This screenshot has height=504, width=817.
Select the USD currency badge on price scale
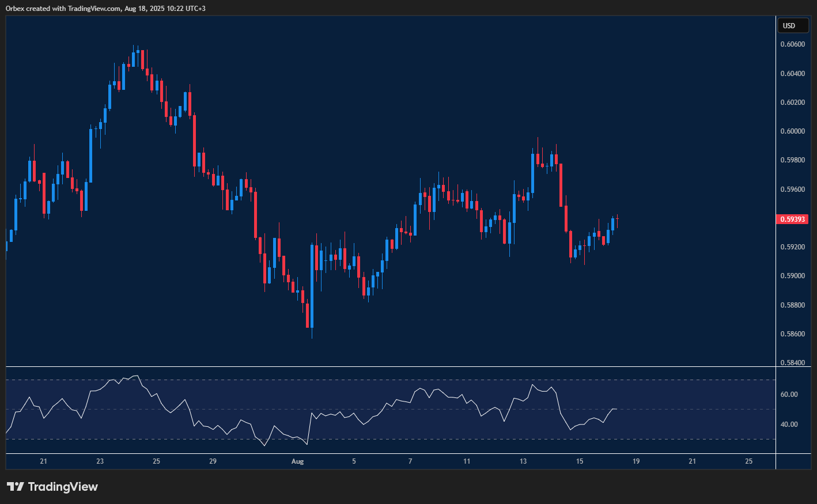[x=793, y=25]
